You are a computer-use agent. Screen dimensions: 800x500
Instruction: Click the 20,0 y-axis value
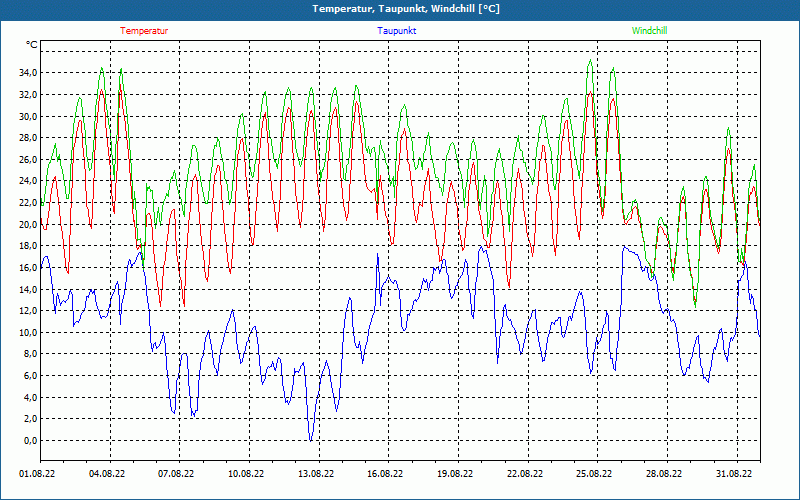28,224
